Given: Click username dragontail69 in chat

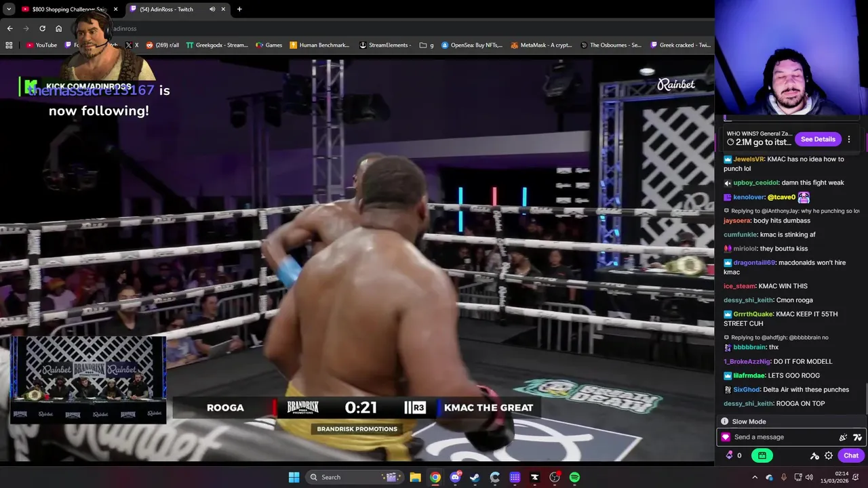Looking at the screenshot, I should pyautogui.click(x=754, y=263).
